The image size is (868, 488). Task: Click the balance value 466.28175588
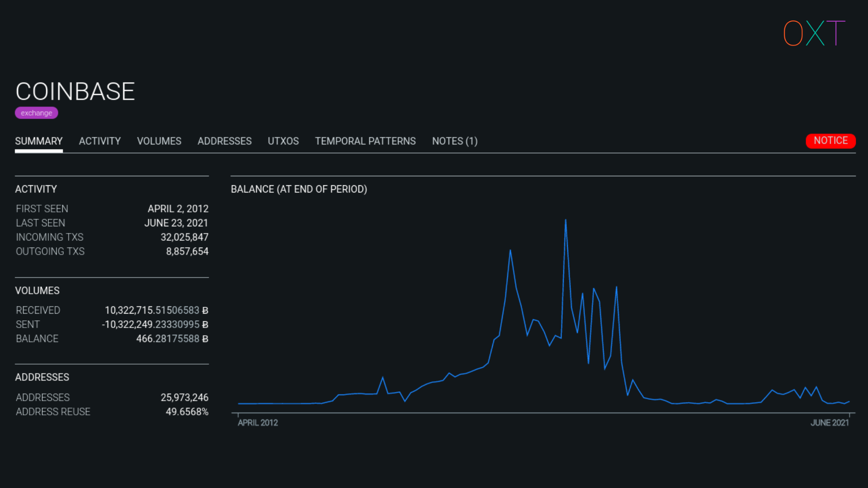click(x=172, y=338)
